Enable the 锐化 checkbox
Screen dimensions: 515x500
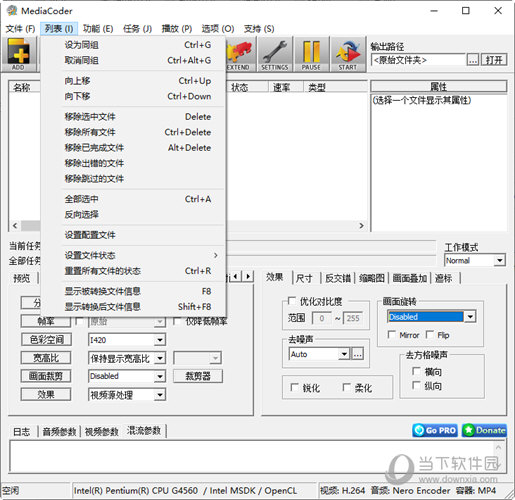(x=294, y=387)
